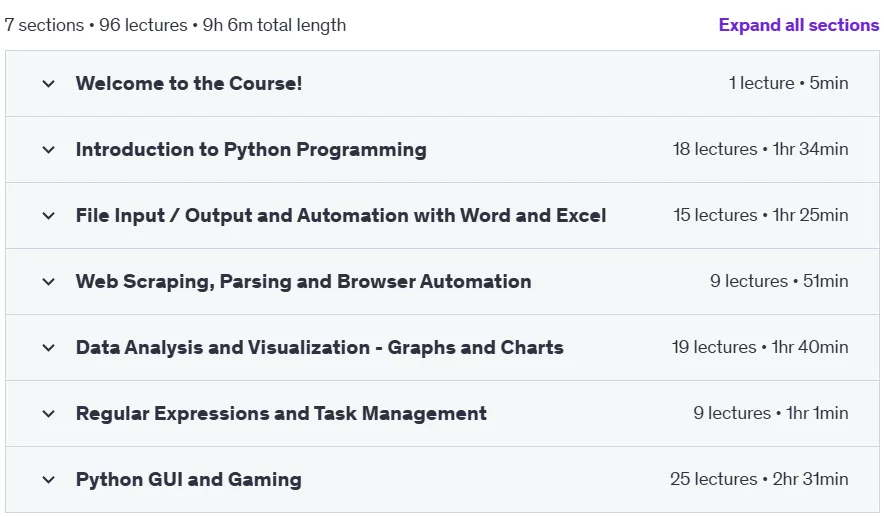Viewport: 884px width, 517px height.
Task: Toggle chevron for Data Analysis and Visualization
Action: coord(48,348)
